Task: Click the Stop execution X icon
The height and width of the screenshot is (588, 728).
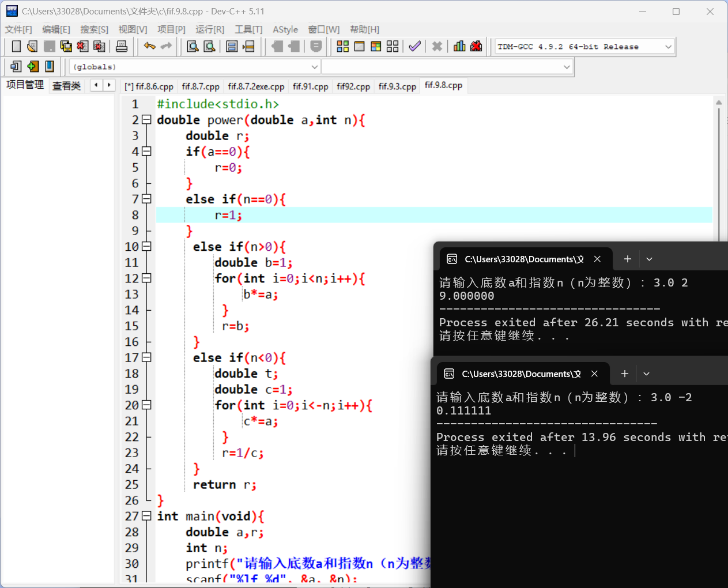Action: click(x=437, y=46)
